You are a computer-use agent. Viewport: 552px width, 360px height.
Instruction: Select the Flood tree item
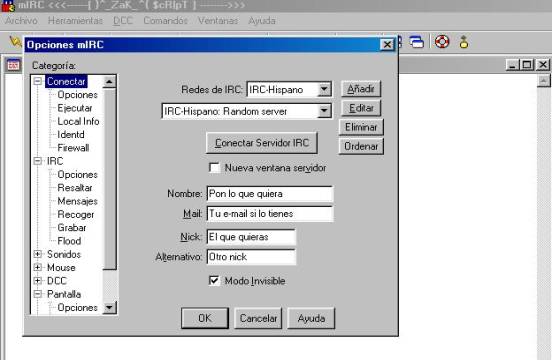[x=69, y=241]
